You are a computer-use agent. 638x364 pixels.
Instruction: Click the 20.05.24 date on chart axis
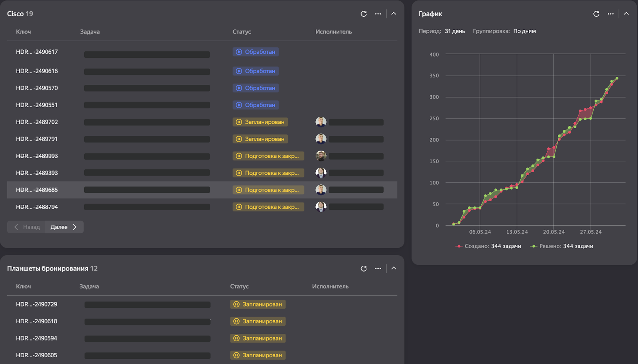pyautogui.click(x=554, y=232)
